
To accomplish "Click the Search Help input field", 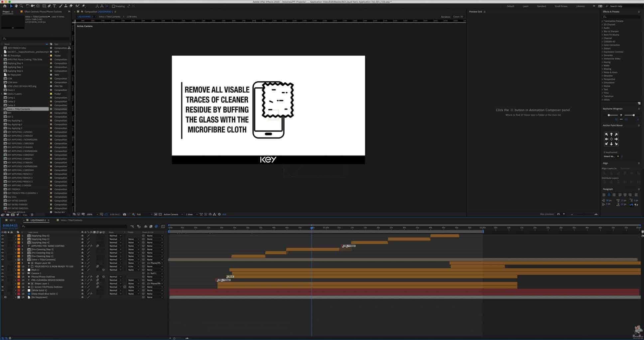I will [x=622, y=6].
